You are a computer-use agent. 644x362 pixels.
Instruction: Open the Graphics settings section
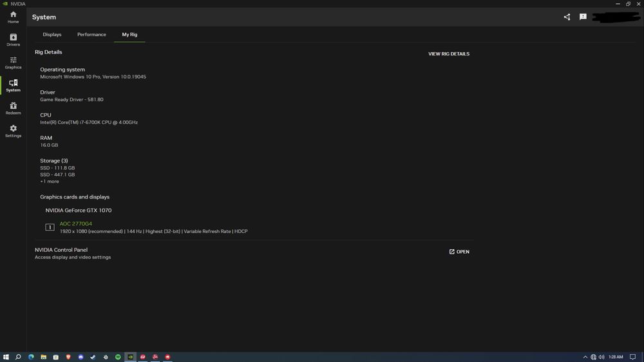[x=13, y=63]
